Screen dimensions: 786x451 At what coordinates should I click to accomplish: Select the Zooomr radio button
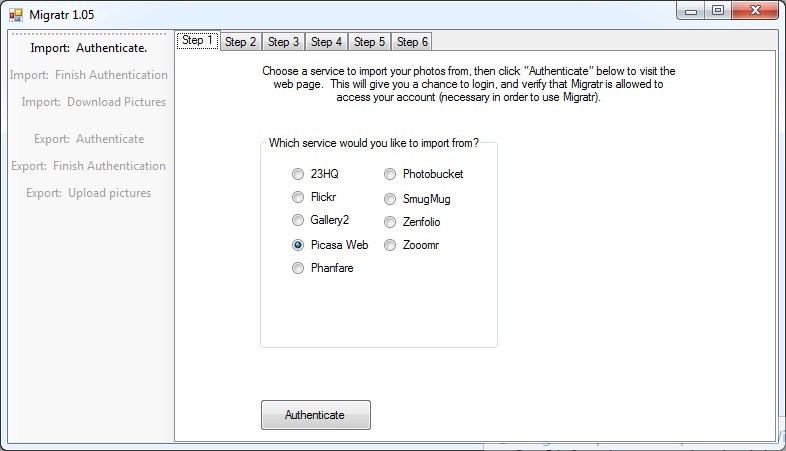pyautogui.click(x=390, y=244)
